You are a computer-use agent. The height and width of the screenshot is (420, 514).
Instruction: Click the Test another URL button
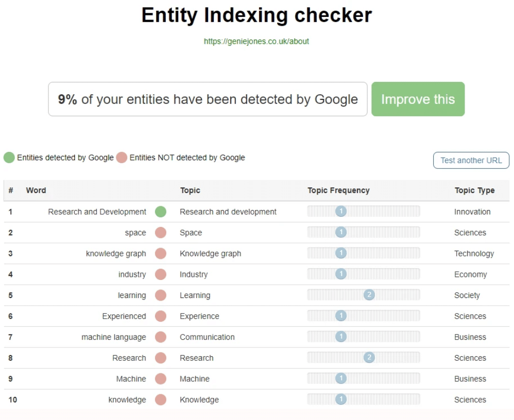(471, 160)
